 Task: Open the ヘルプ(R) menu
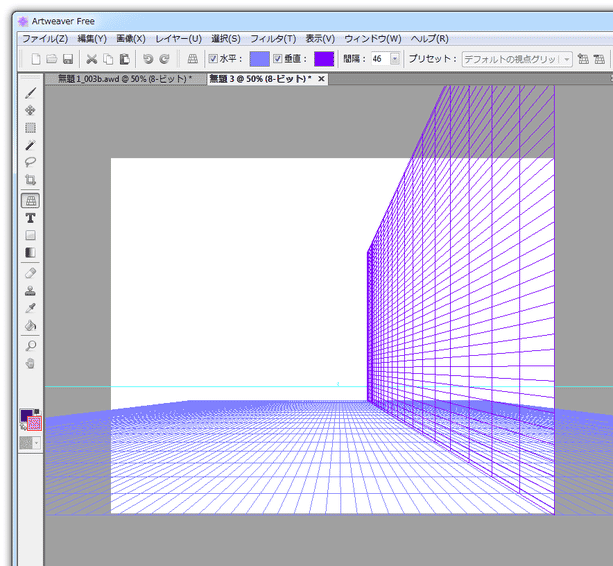[x=430, y=39]
